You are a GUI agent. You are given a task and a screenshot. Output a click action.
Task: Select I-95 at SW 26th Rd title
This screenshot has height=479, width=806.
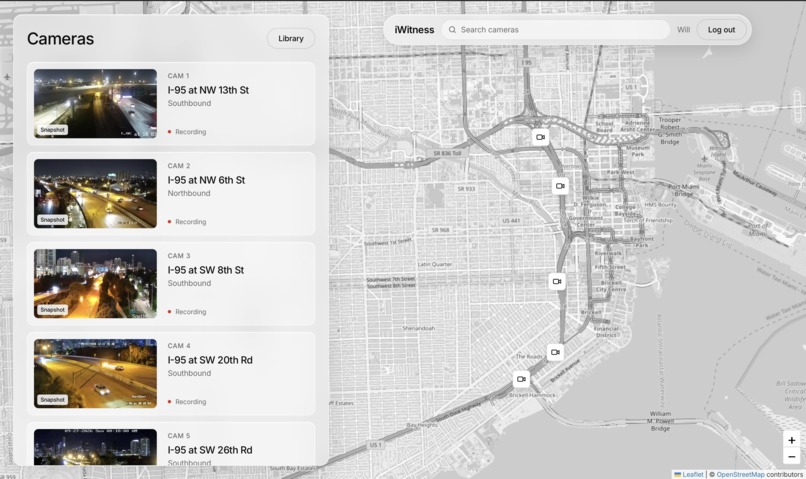coord(210,450)
